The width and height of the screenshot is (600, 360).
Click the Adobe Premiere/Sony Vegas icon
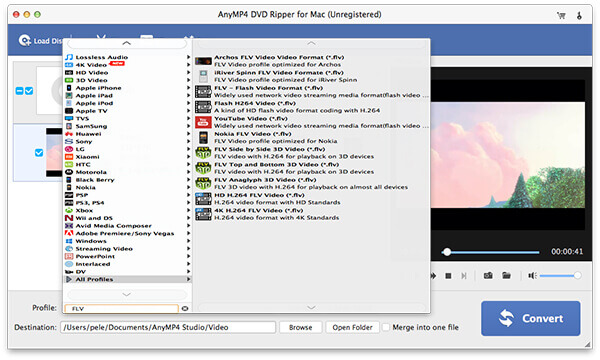69,233
